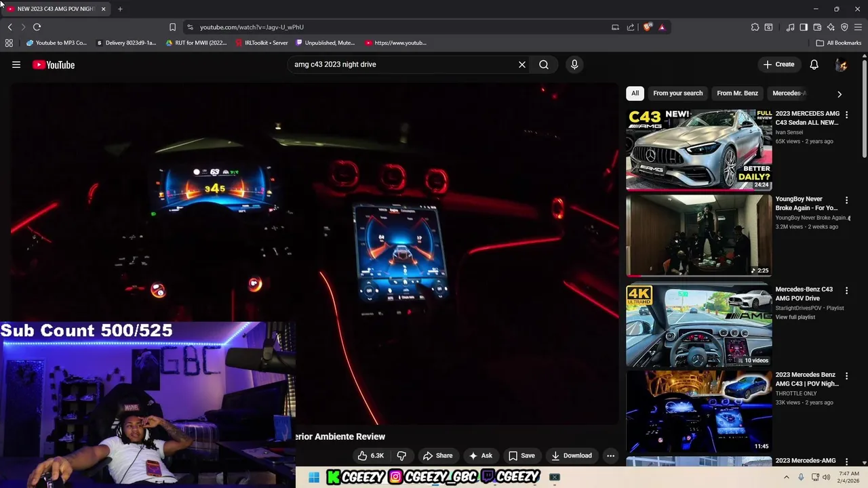This screenshot has height=488, width=868.
Task: View site information icon in address bar
Action: 190,27
